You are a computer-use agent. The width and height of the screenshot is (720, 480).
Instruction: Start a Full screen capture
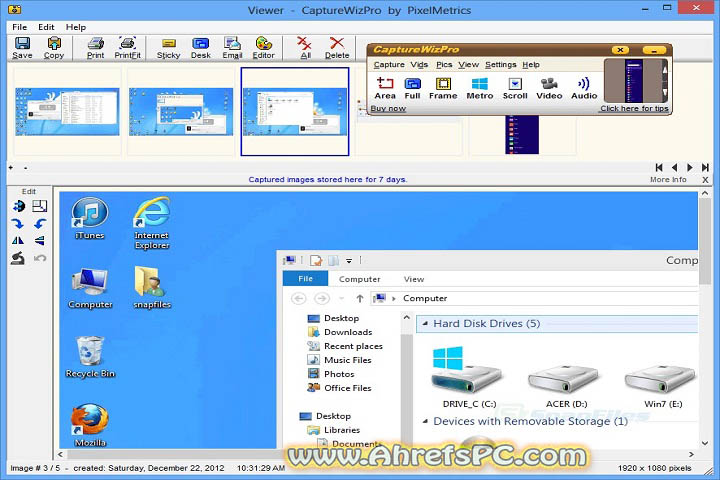pos(412,88)
